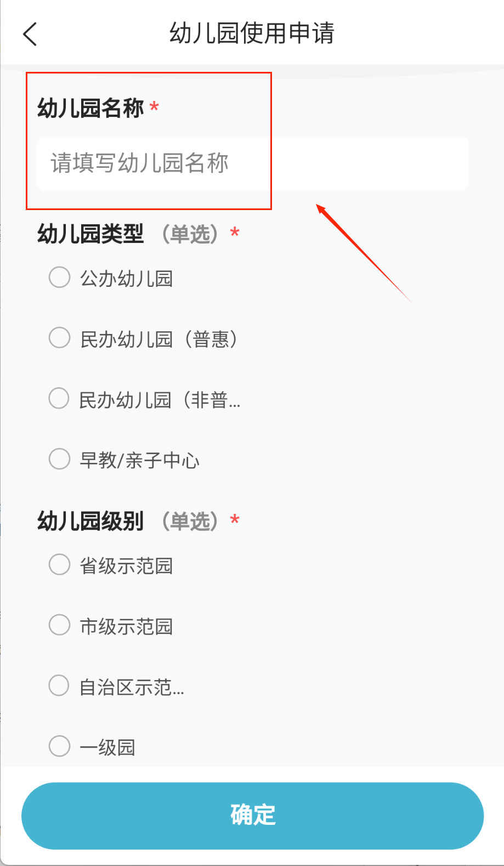
Task: Pick the 早教/亲子中心 radio option
Action: tap(59, 459)
